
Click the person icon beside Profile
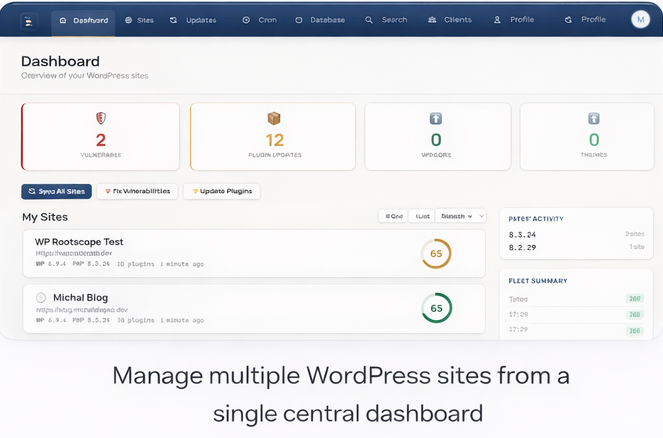pos(497,20)
